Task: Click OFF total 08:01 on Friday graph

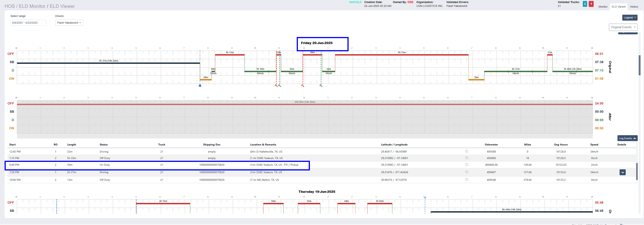Action: pyautogui.click(x=599, y=54)
